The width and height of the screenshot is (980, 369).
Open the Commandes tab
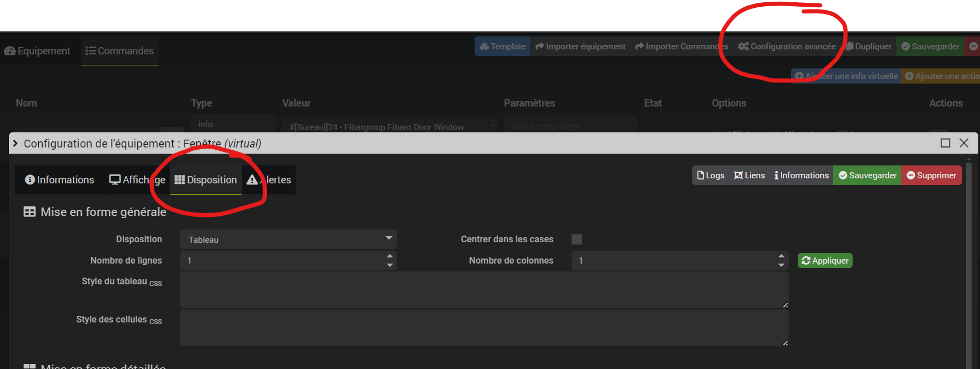click(119, 51)
